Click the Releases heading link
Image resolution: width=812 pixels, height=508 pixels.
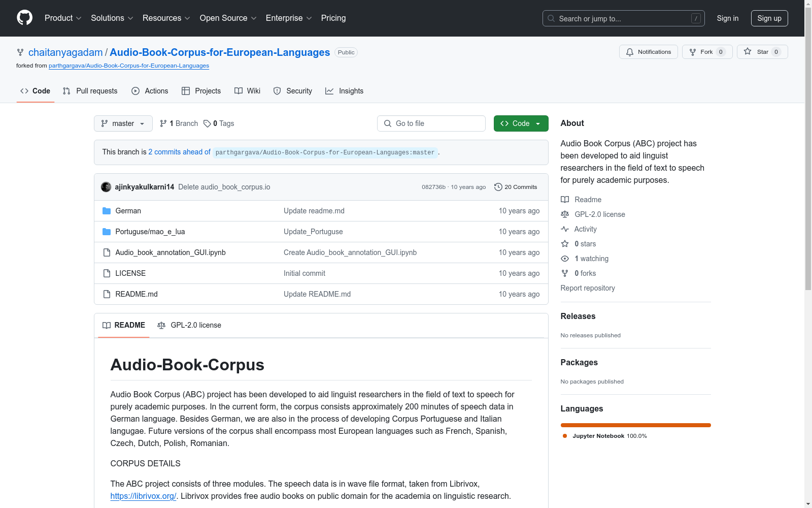click(x=578, y=316)
